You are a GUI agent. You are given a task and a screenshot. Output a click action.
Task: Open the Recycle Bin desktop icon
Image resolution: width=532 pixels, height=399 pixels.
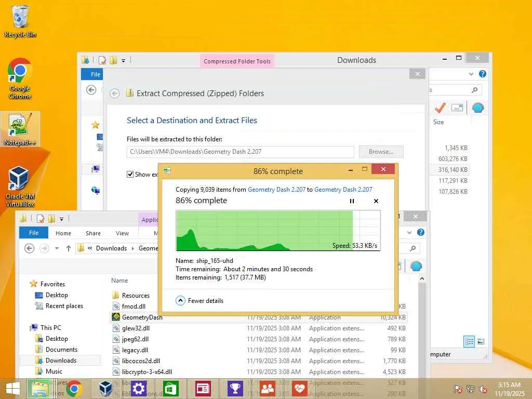[x=20, y=21]
